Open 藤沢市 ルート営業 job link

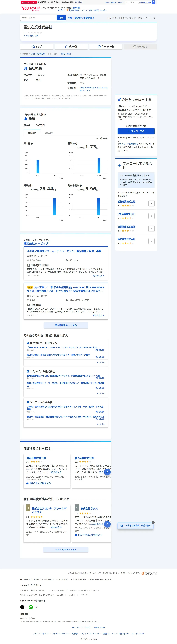click(x=66, y=417)
